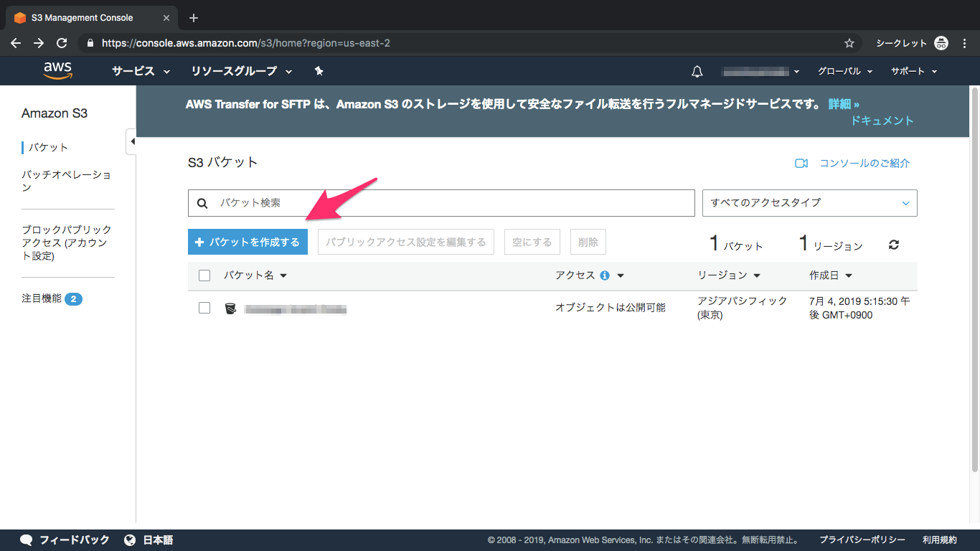Click the 7月 4, 2019 creation date

(859, 308)
